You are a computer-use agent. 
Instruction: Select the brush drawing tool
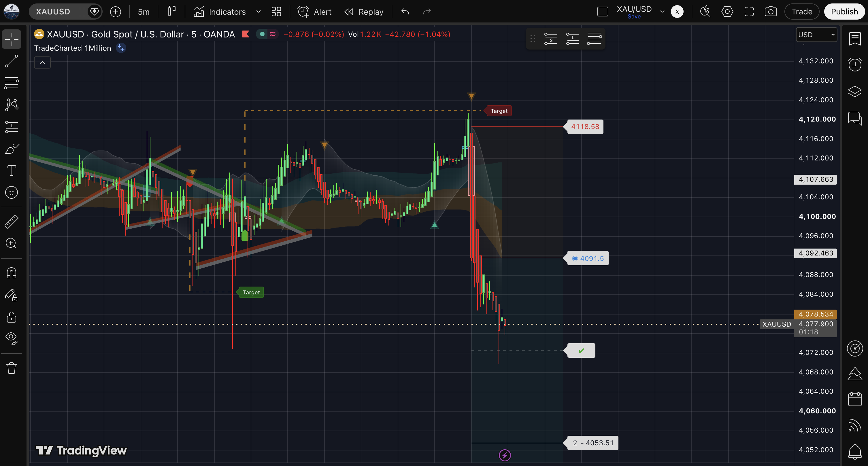point(12,149)
